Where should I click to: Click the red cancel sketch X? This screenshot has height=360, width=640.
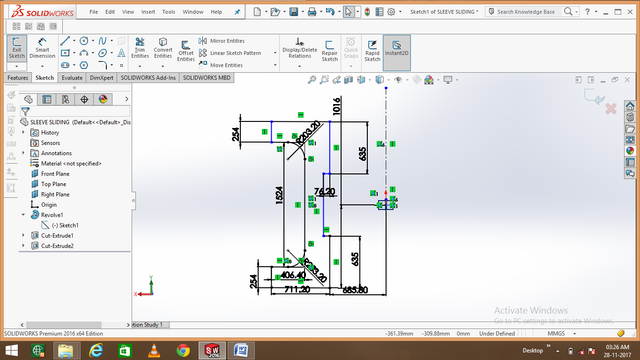click(x=611, y=109)
